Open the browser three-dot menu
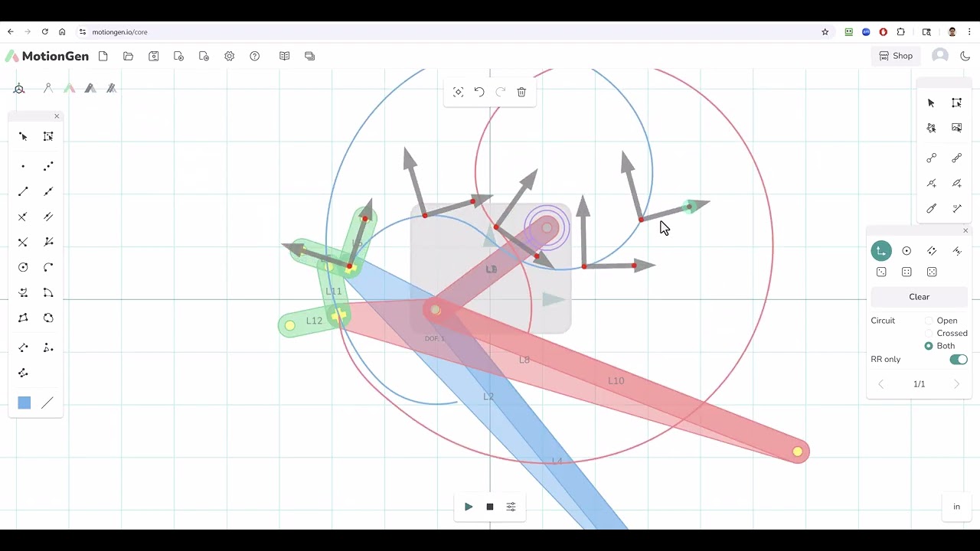Viewport: 980px width, 551px height. point(969,31)
